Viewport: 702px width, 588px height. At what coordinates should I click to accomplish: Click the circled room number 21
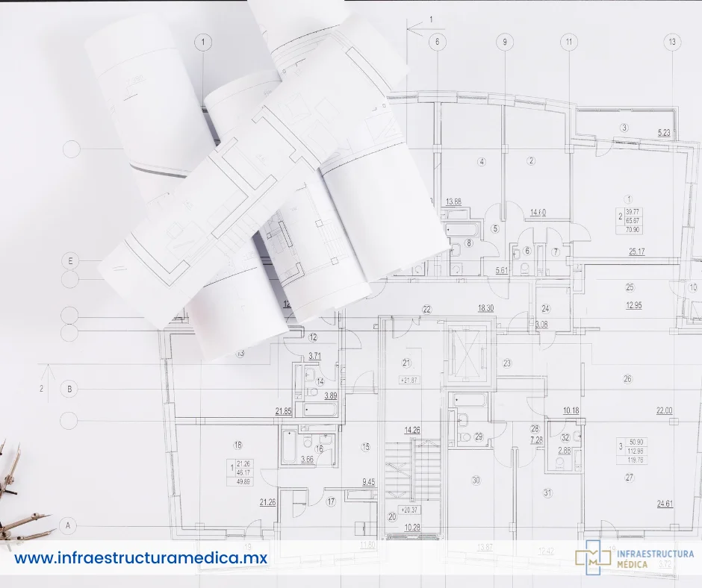(407, 363)
